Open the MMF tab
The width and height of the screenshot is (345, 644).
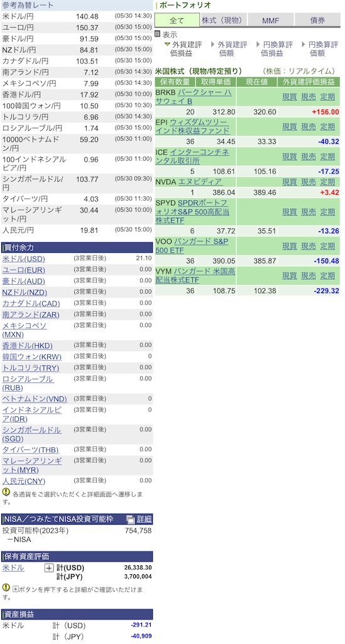[x=270, y=20]
